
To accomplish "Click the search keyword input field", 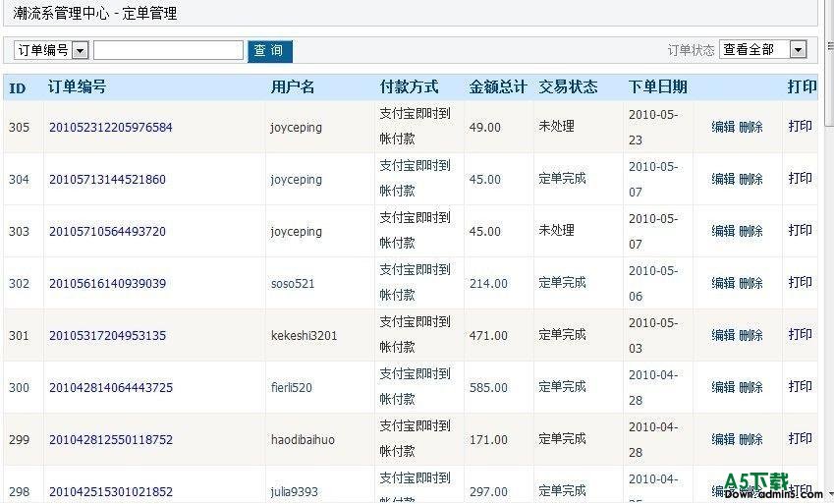I will click(168, 50).
